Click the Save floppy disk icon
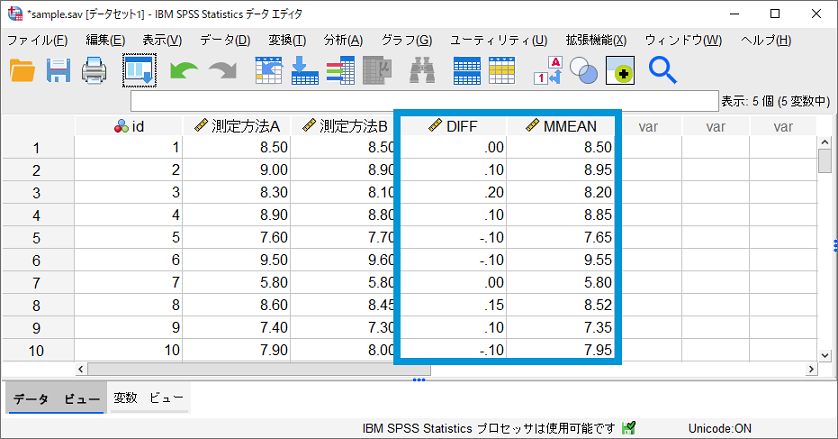This screenshot has width=838, height=439. tap(59, 70)
